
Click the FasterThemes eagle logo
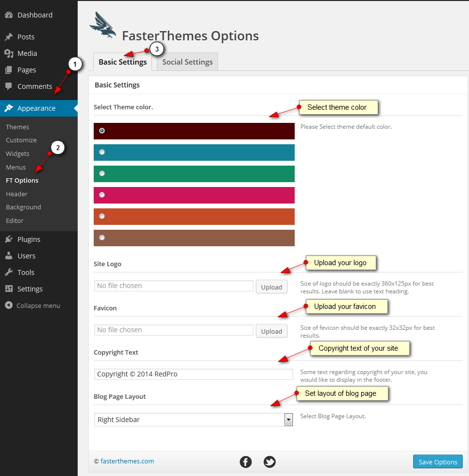(103, 25)
